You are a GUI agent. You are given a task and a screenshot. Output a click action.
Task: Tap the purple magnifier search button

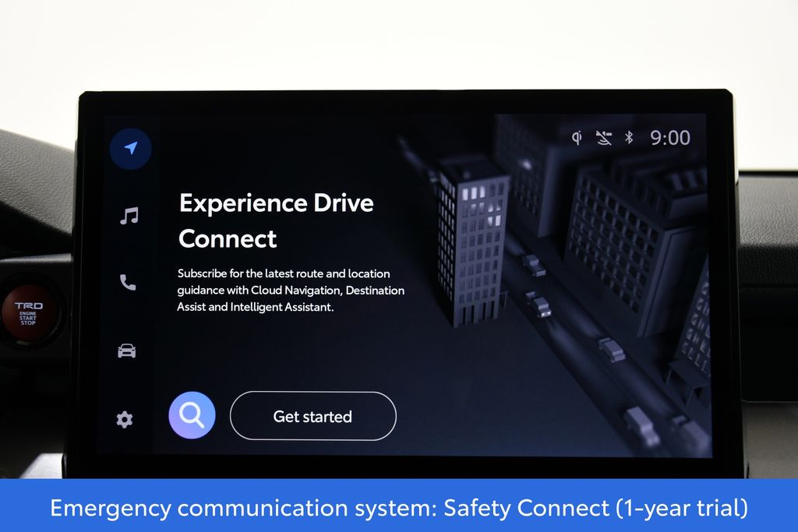192,415
